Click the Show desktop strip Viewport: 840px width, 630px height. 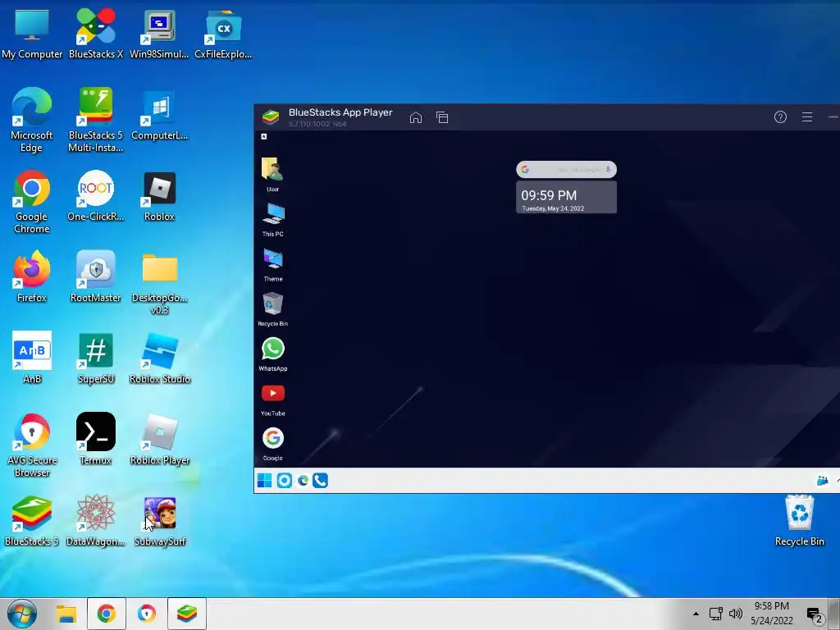[834, 614]
